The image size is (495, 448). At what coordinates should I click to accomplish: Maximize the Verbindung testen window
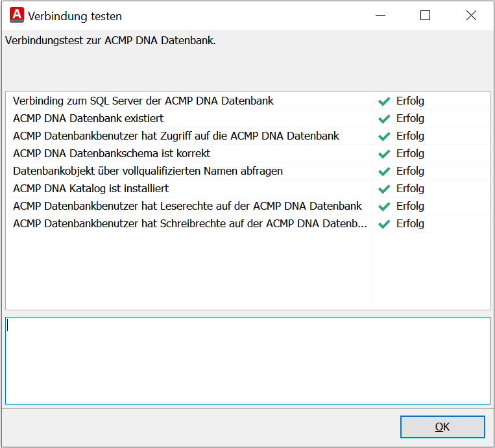pos(425,15)
